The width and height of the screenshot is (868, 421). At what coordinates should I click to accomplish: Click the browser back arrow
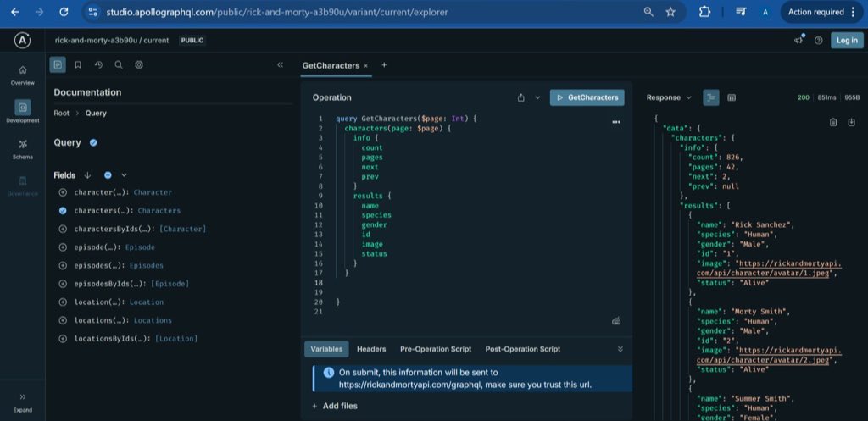(15, 12)
